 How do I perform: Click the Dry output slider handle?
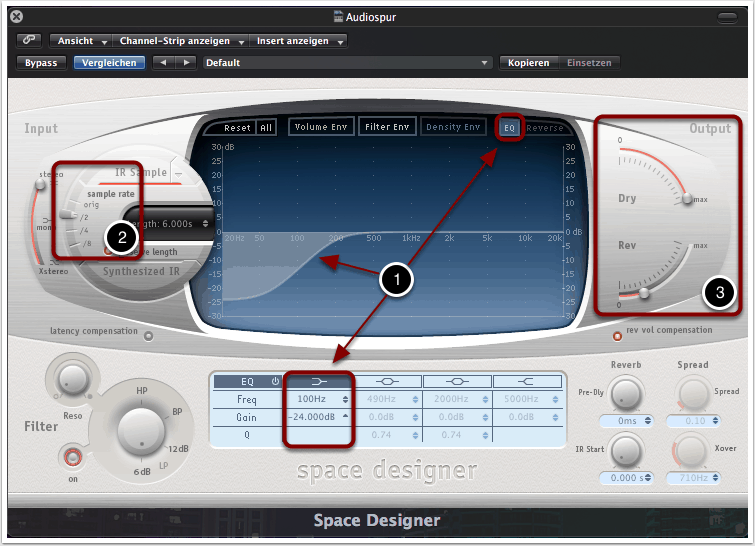pos(686,200)
